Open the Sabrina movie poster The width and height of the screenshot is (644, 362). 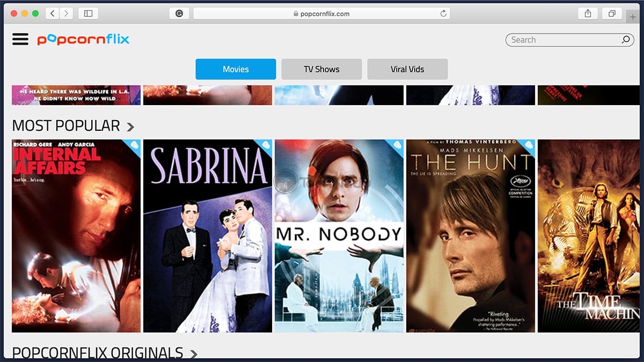(208, 236)
